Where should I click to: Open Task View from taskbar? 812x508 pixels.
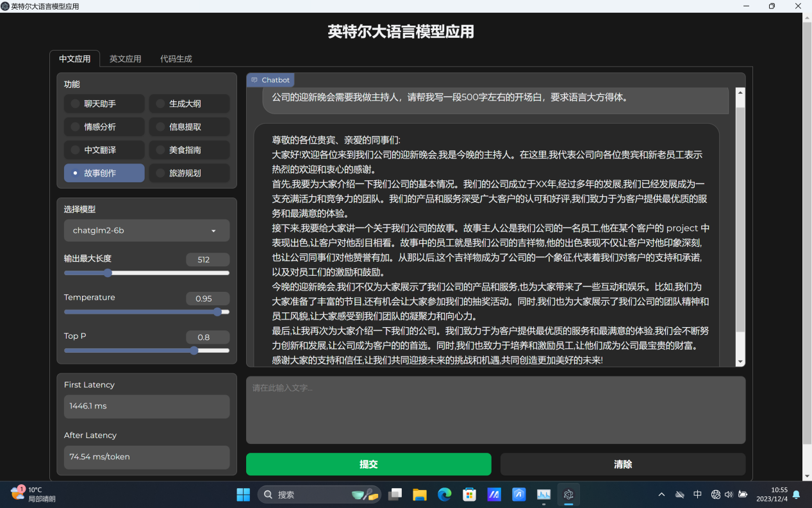coord(395,495)
